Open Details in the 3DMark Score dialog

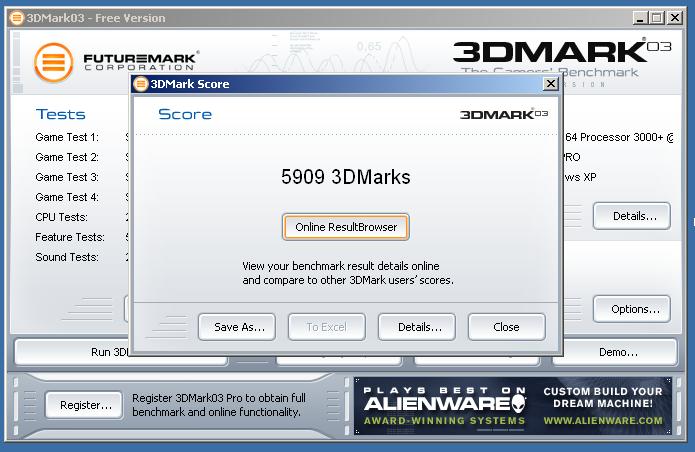point(417,327)
